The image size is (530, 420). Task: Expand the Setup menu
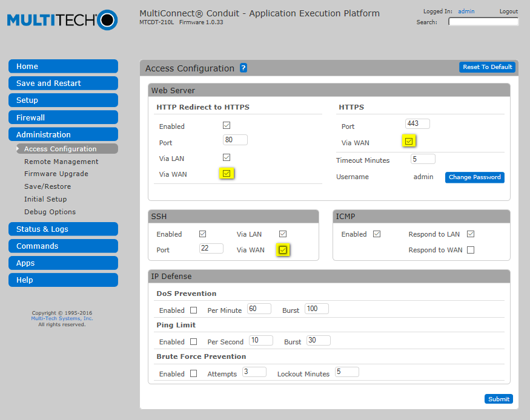point(63,100)
